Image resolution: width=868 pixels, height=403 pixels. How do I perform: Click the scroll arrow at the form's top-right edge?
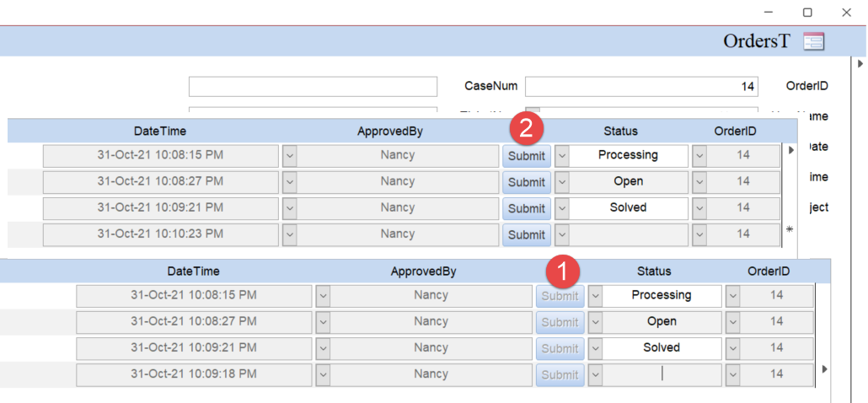pyautogui.click(x=860, y=64)
